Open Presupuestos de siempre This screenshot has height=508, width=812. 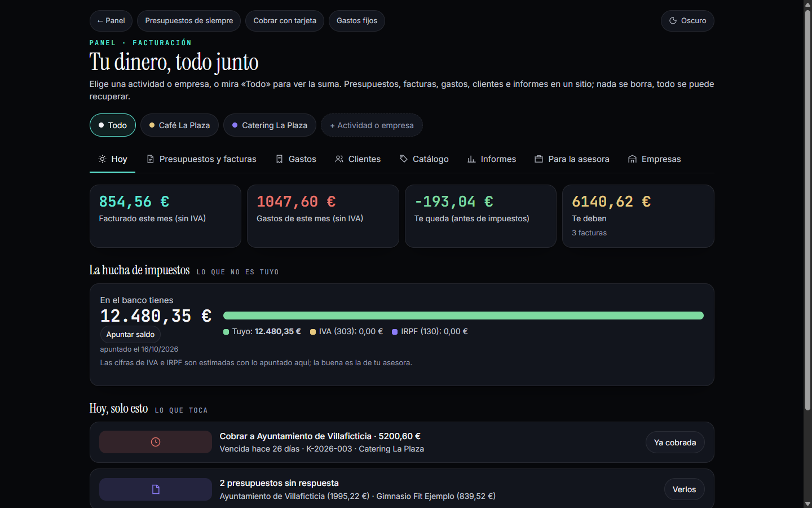[189, 21]
